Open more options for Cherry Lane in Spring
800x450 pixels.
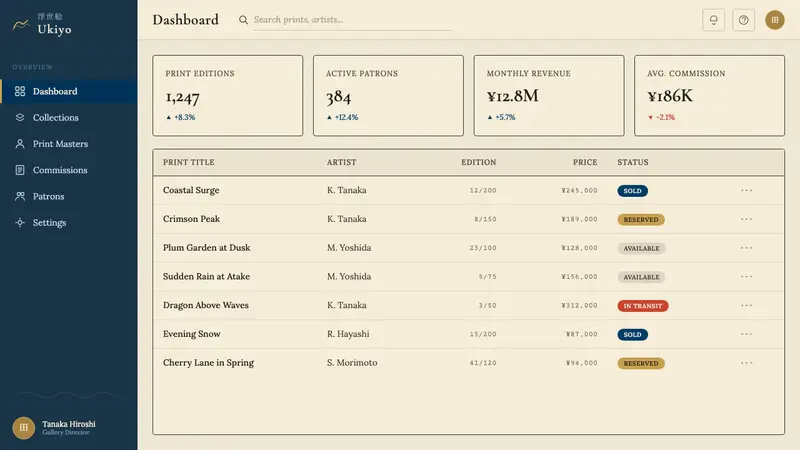(x=746, y=363)
